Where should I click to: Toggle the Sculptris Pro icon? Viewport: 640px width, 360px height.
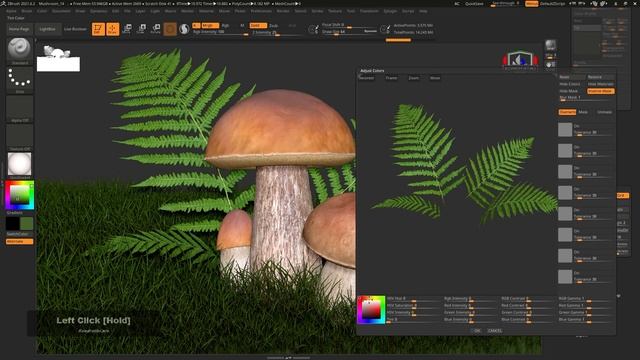tap(184, 29)
